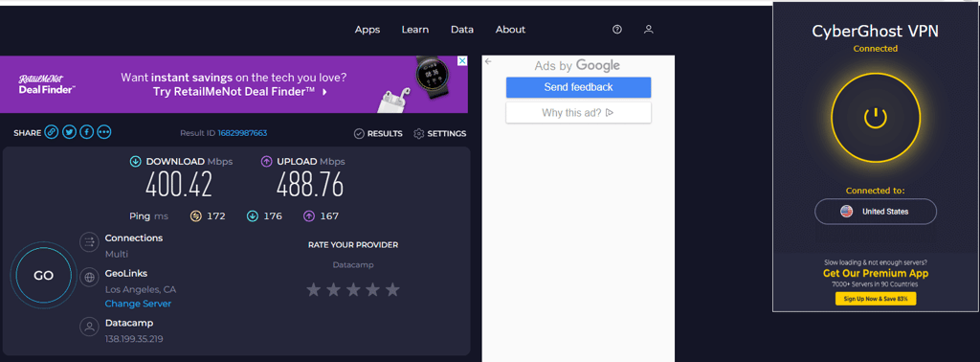Click Get Our Premium App link
The image size is (980, 362).
pyautogui.click(x=875, y=273)
